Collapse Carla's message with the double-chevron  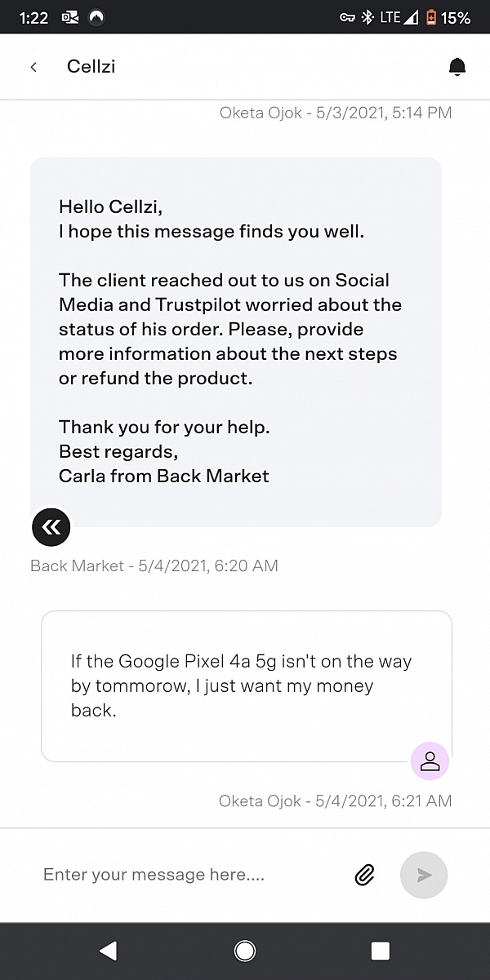(51, 526)
